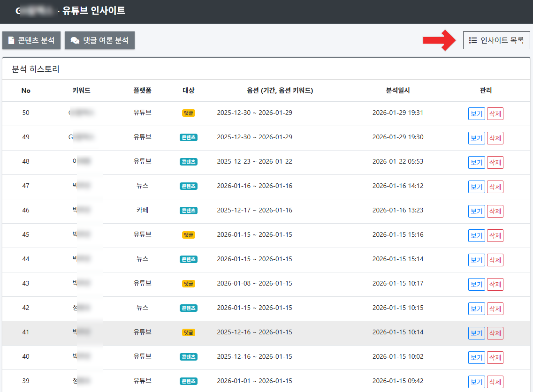Viewport: 533px width, 392px height.
Task: Open the 콘텐츠 분석 button
Action: coord(31,40)
